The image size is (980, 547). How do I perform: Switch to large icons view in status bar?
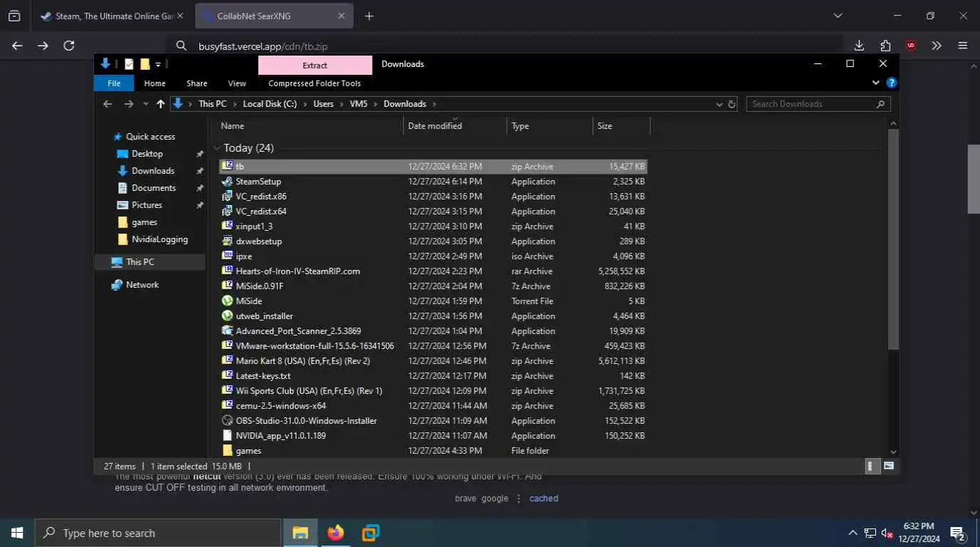pyautogui.click(x=888, y=467)
